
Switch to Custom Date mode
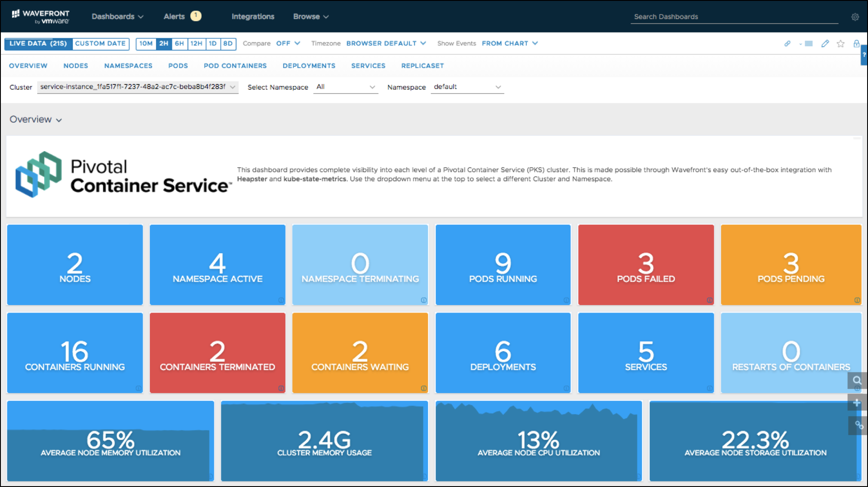coord(100,44)
